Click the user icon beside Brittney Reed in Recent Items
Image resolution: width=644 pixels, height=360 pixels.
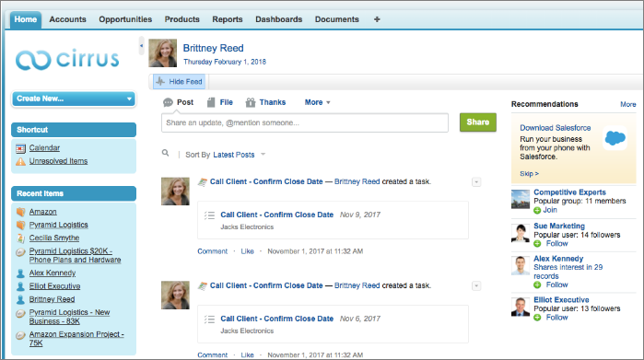(20, 299)
